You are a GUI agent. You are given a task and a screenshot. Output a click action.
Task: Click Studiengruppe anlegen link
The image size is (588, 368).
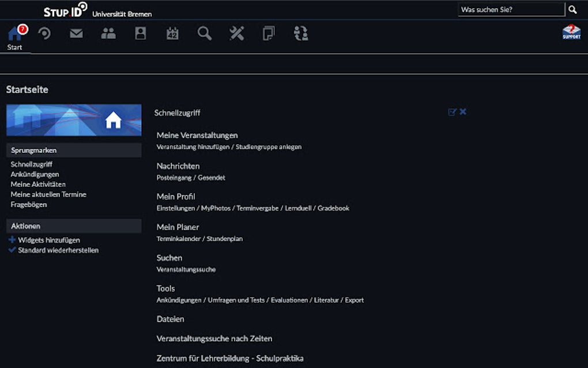[x=269, y=147]
